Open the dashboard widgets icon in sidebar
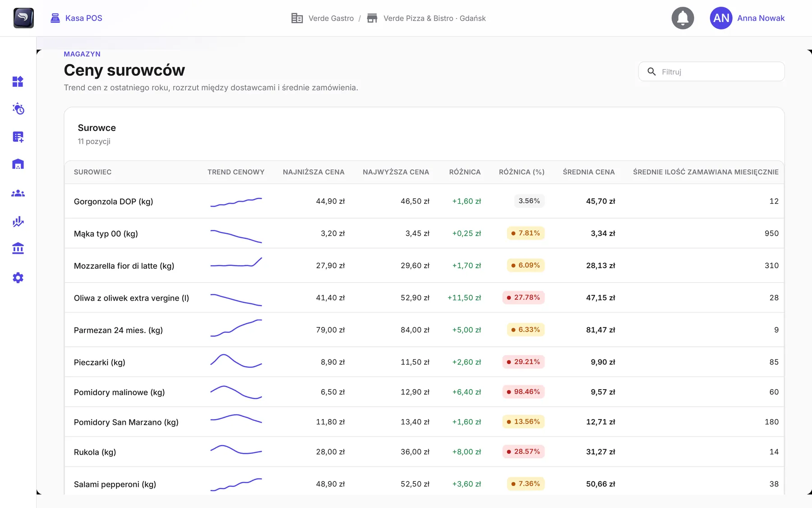Viewport: 812px width, 508px height. pyautogui.click(x=18, y=81)
